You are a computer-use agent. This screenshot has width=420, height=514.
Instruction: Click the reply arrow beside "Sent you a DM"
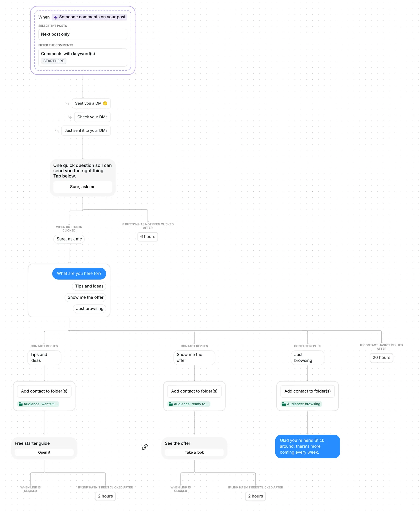coord(67,103)
